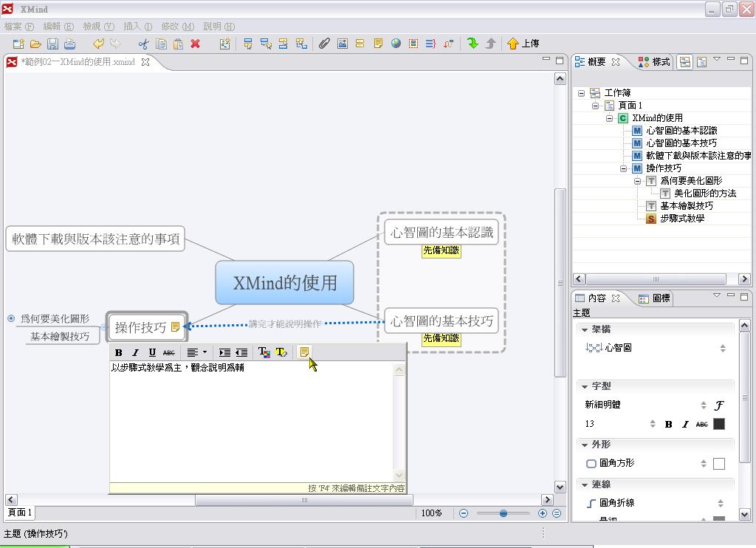756x548 pixels.
Task: Save the workbook with the floppy icon
Action: (x=52, y=44)
